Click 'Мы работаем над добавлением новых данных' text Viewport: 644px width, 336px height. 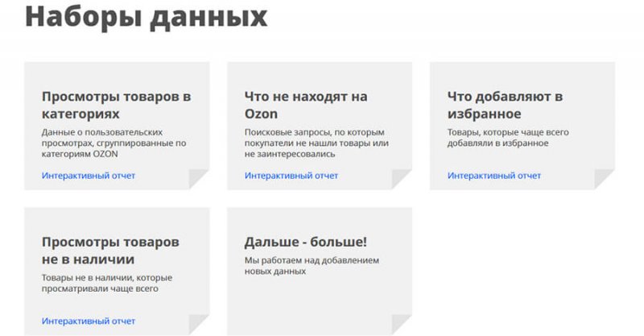pos(311,266)
